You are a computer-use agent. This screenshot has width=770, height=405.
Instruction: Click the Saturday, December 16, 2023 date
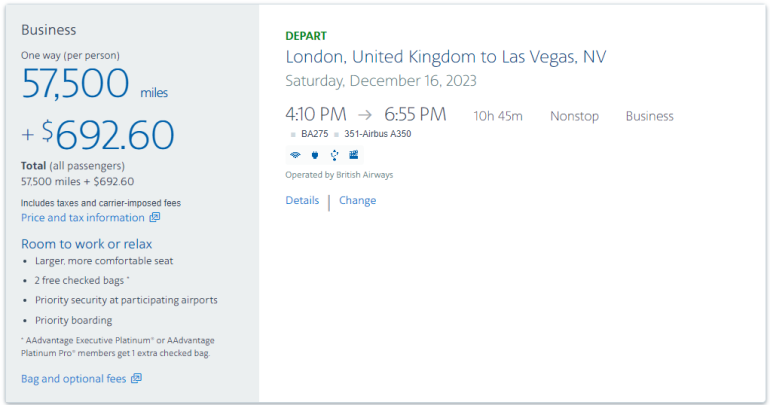381,81
